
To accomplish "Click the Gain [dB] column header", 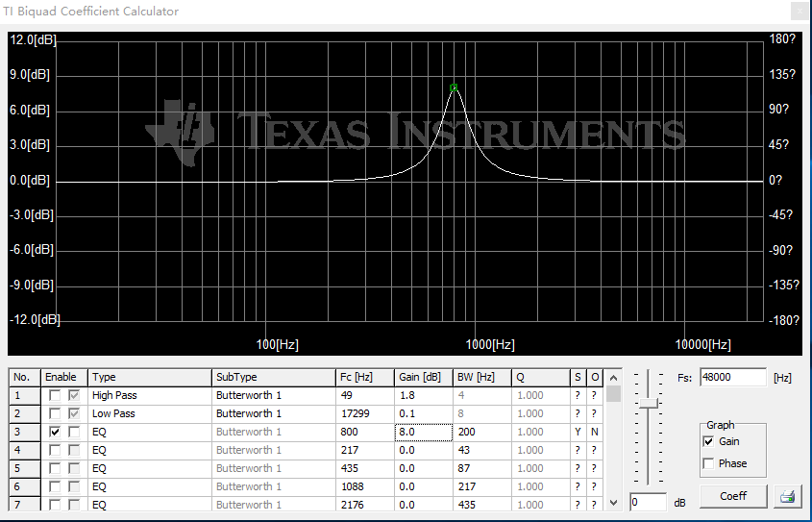I will pos(424,378).
